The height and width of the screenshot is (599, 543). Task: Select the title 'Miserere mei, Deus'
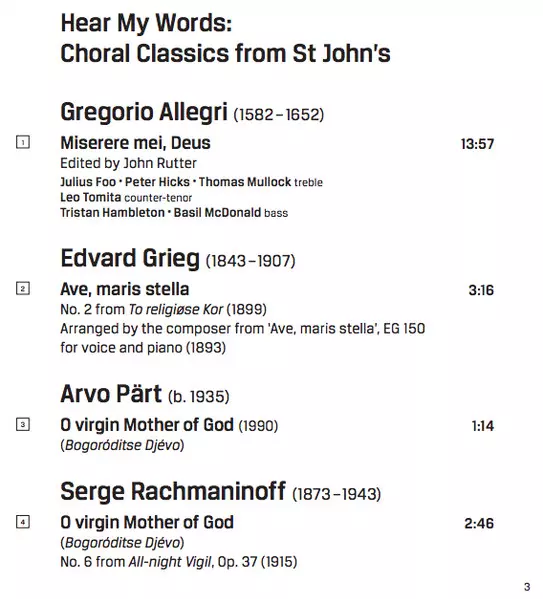135,143
